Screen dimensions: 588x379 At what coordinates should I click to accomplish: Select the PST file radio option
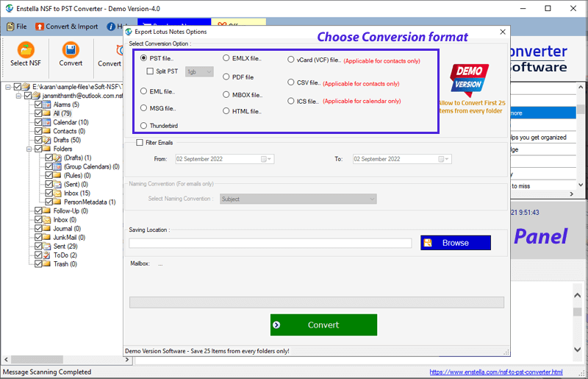(143, 58)
